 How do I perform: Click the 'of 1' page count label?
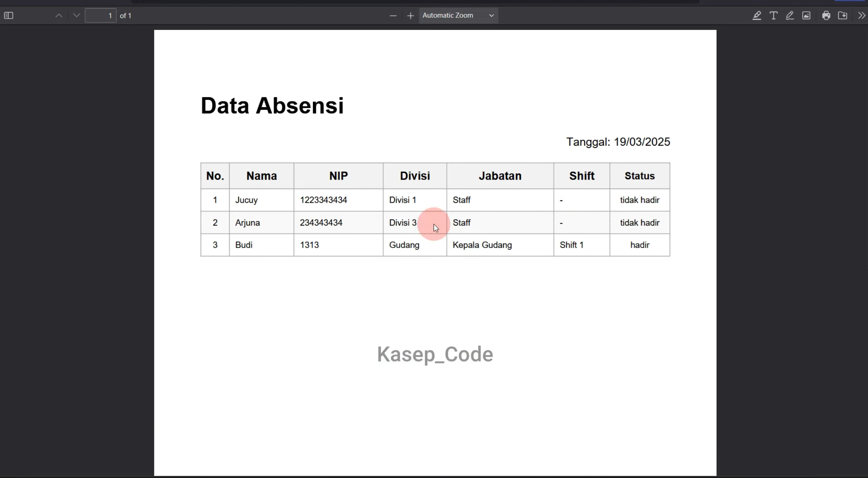pyautogui.click(x=125, y=16)
